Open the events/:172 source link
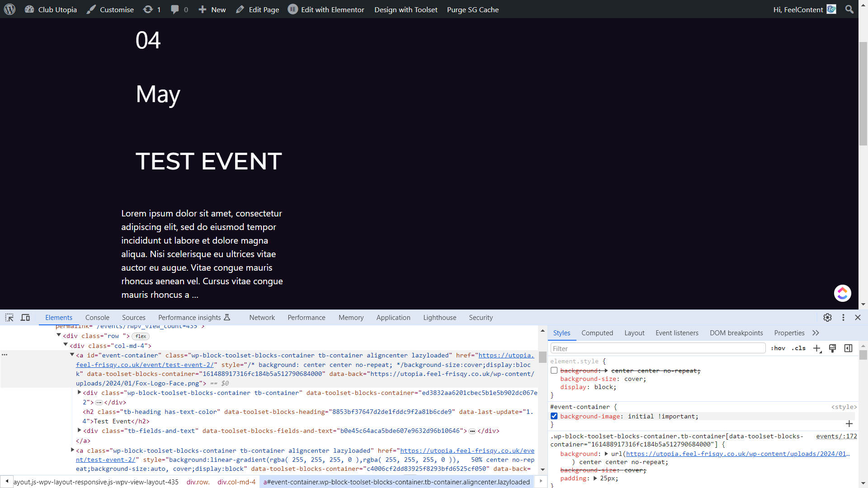This screenshot has width=868, height=488. (x=836, y=436)
